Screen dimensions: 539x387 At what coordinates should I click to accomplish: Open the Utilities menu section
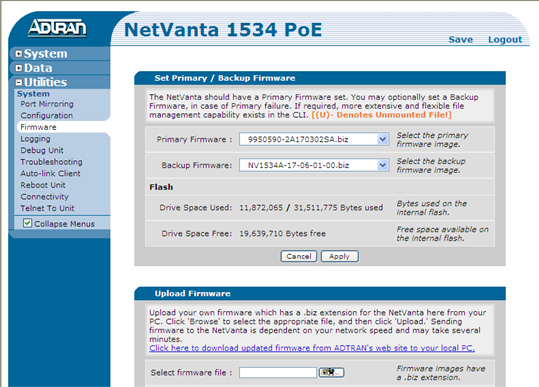[x=45, y=82]
